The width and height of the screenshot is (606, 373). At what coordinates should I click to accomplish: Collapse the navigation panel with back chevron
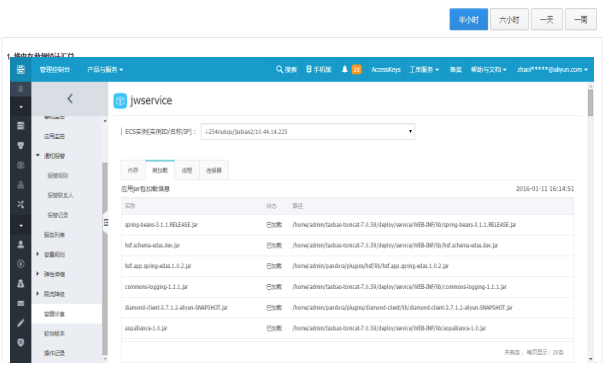click(70, 99)
